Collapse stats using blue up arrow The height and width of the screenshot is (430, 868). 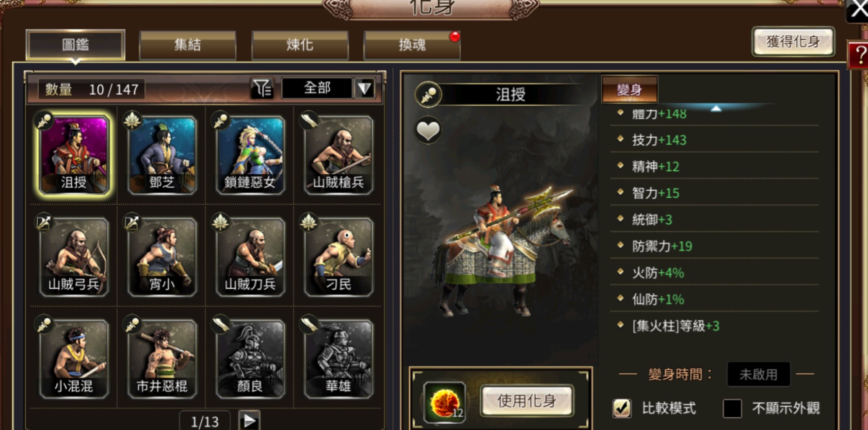point(716,109)
